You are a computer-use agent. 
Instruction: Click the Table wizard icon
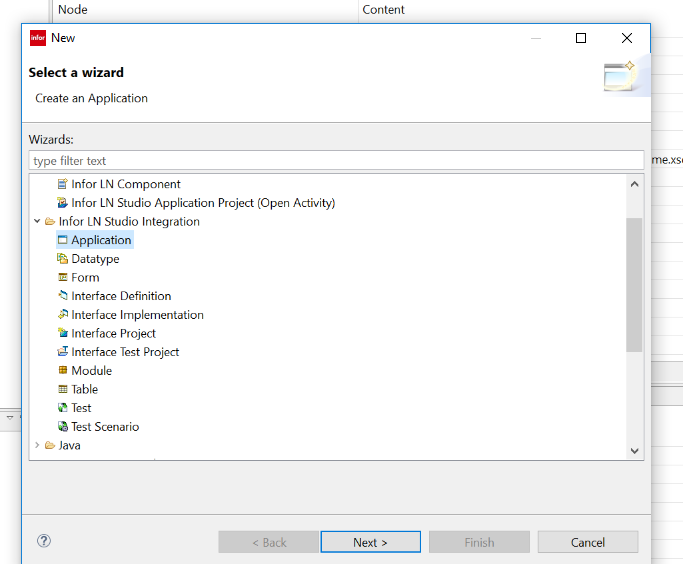(63, 389)
